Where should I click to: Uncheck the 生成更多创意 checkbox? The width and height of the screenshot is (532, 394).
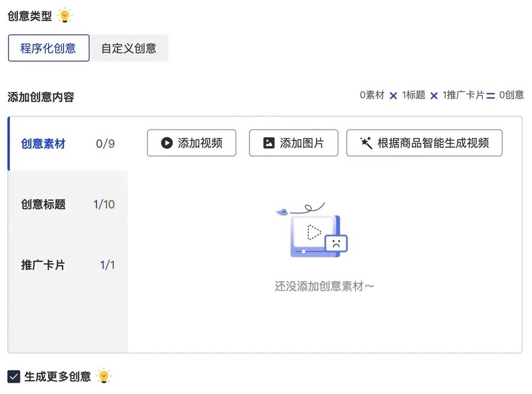[14, 377]
